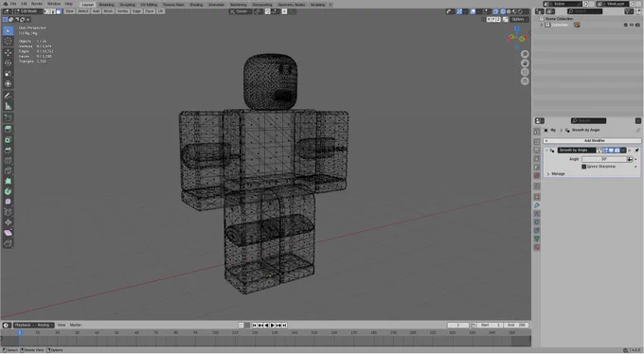Select the Shear tool
Image resolution: width=644 pixels, height=354 pixels.
[x=8, y=233]
